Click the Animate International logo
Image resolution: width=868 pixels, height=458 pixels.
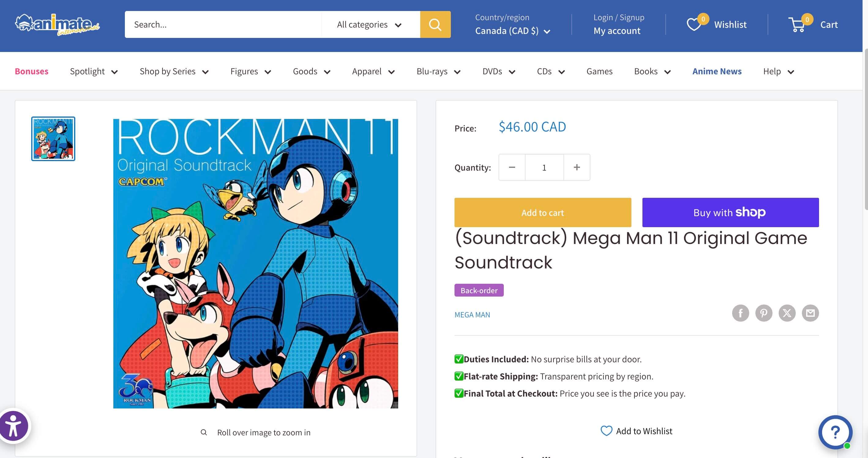pos(57,24)
